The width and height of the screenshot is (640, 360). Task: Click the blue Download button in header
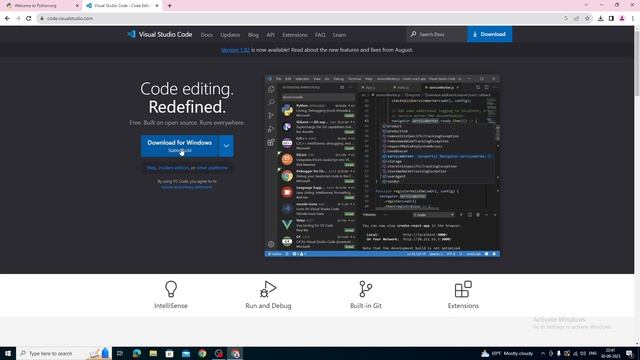[x=489, y=34]
